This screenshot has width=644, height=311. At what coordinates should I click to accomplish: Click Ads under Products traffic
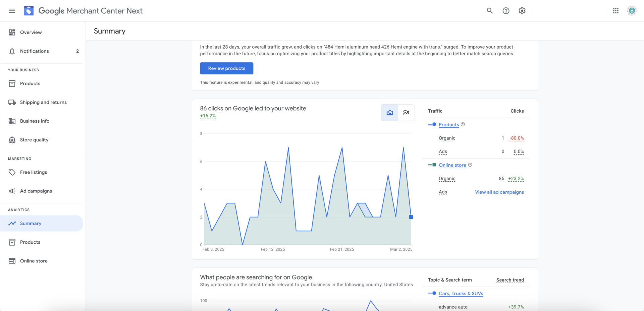pyautogui.click(x=443, y=151)
